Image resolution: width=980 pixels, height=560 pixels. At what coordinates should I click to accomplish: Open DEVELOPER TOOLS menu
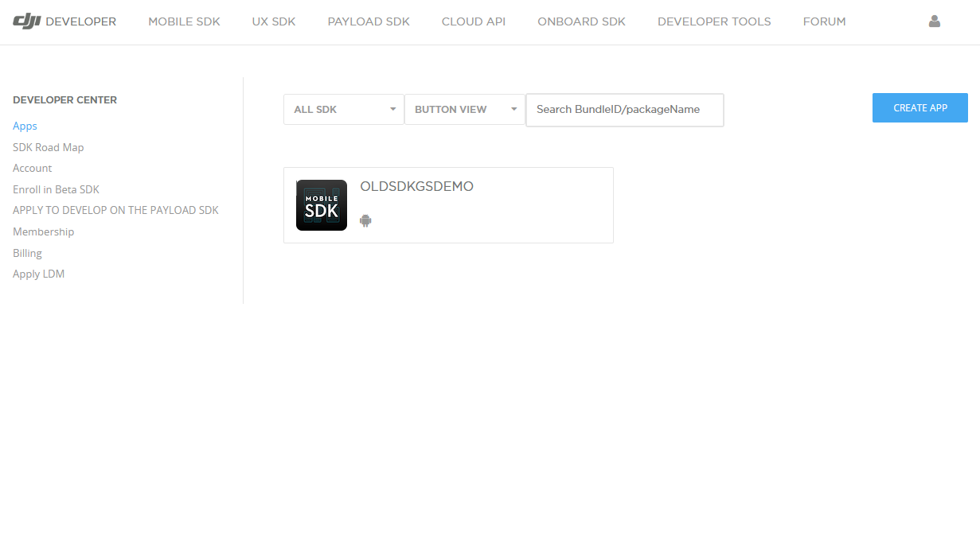714,21
